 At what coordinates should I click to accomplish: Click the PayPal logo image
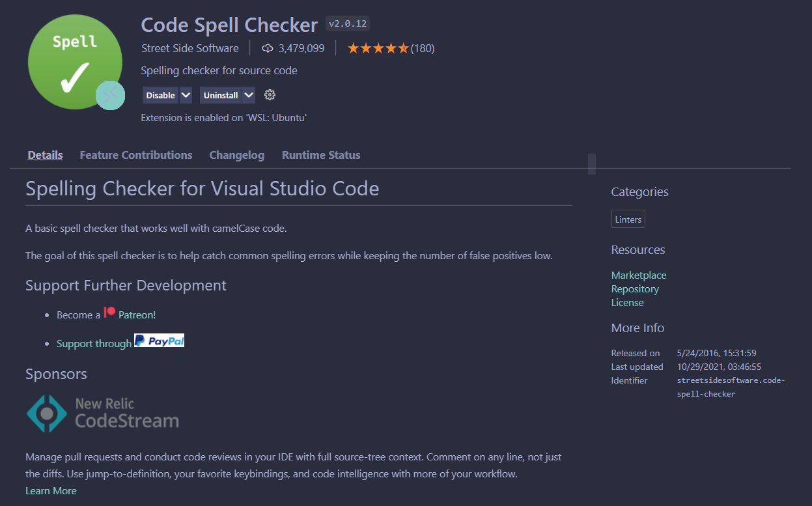pos(159,341)
